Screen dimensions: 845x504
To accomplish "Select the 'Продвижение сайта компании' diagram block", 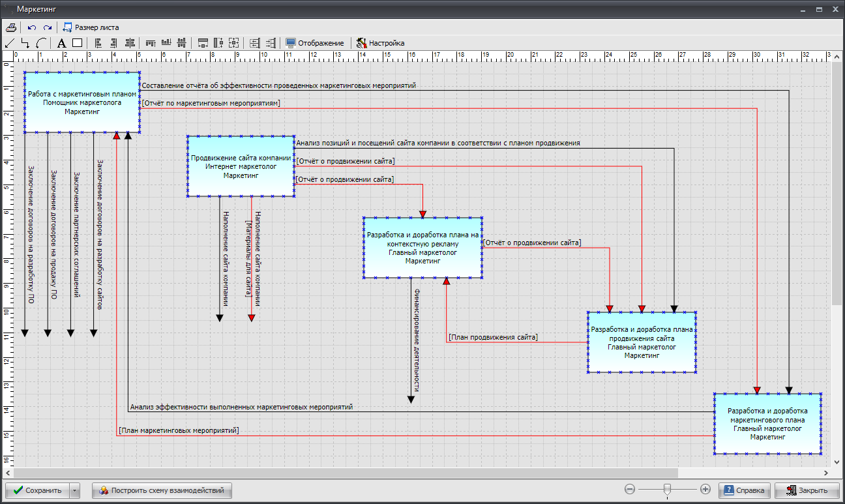I will pos(241,166).
